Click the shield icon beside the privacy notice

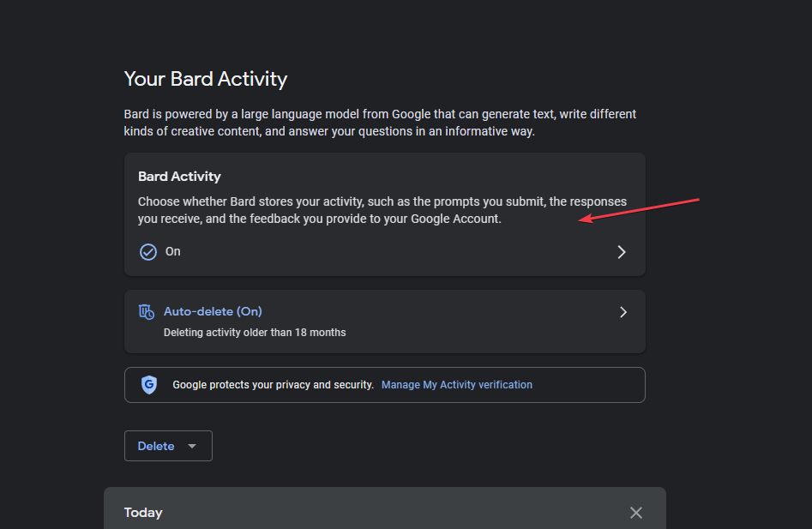pos(149,384)
